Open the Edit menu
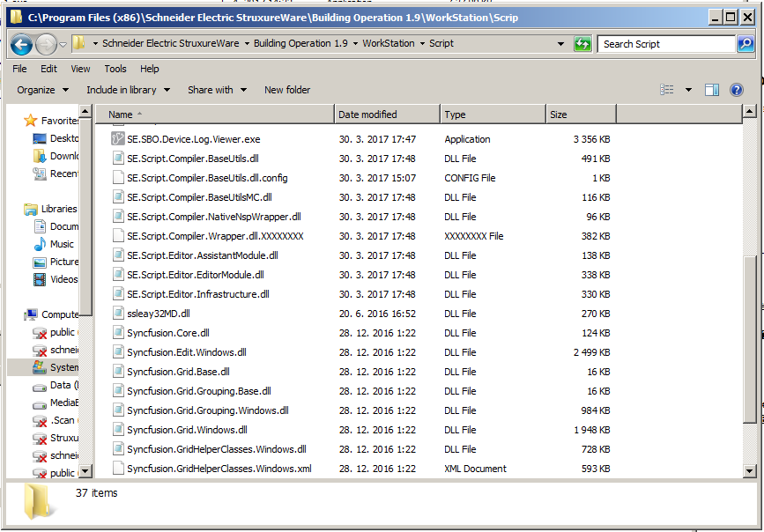Screen dimensions: 764x532 pos(48,69)
